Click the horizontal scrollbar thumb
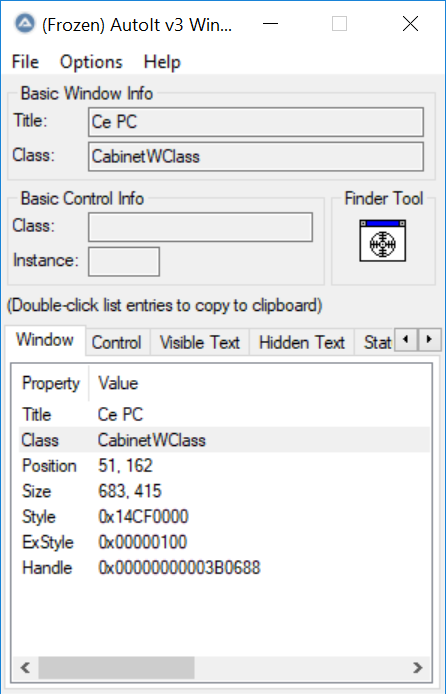The image size is (446, 694). 116,667
